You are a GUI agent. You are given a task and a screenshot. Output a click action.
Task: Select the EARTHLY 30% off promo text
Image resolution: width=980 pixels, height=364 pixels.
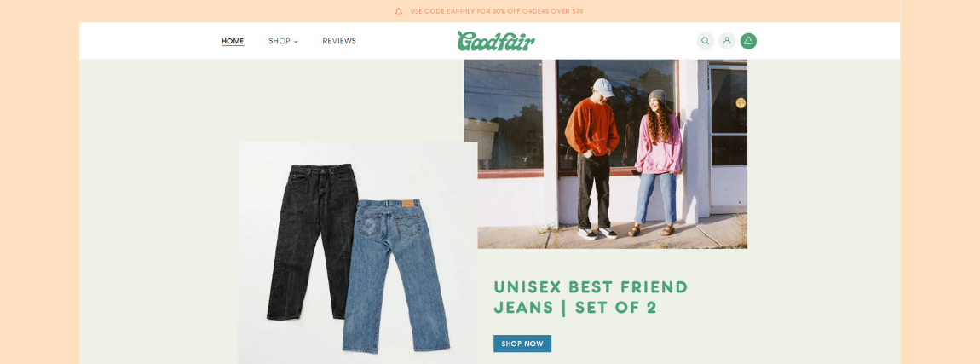497,11
